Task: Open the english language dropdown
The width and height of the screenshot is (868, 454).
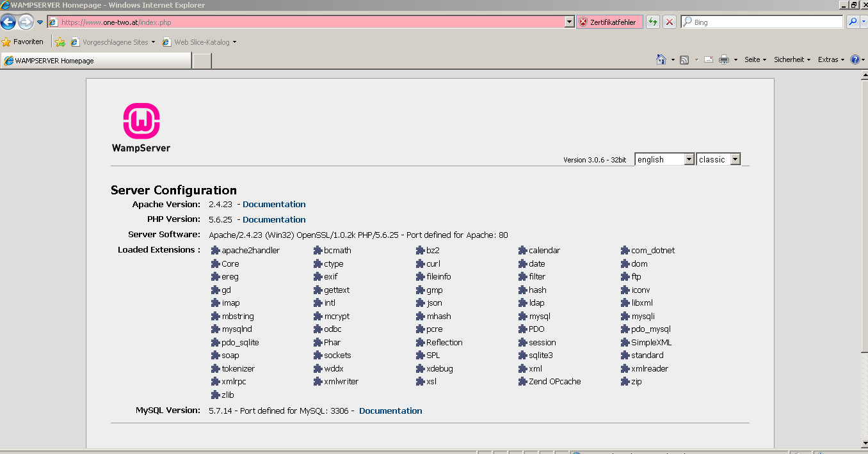Action: click(664, 159)
